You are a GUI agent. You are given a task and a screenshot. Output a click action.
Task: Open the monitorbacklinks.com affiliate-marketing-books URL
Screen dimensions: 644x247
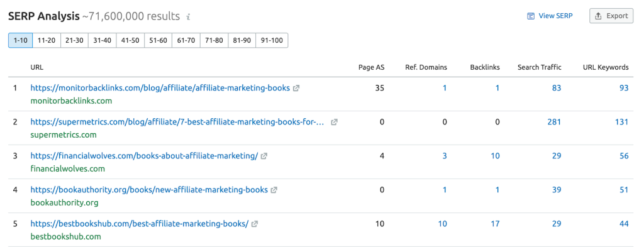click(160, 88)
